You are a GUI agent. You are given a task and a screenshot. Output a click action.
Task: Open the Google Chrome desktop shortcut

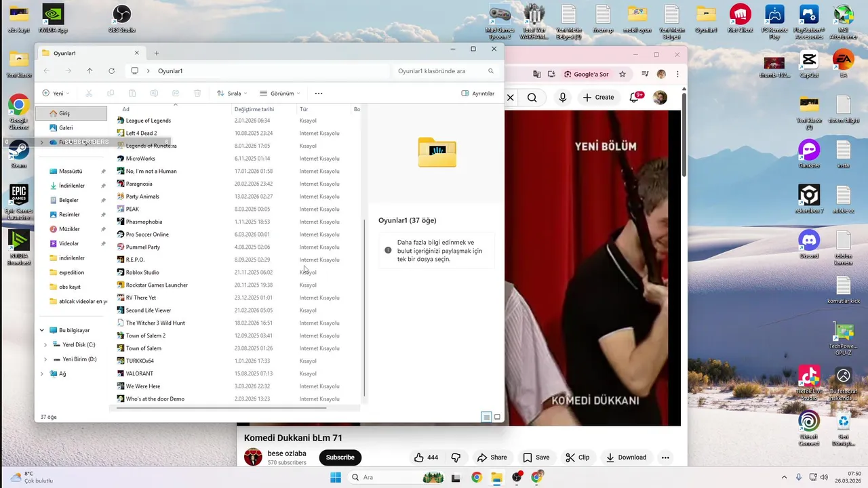[18, 112]
